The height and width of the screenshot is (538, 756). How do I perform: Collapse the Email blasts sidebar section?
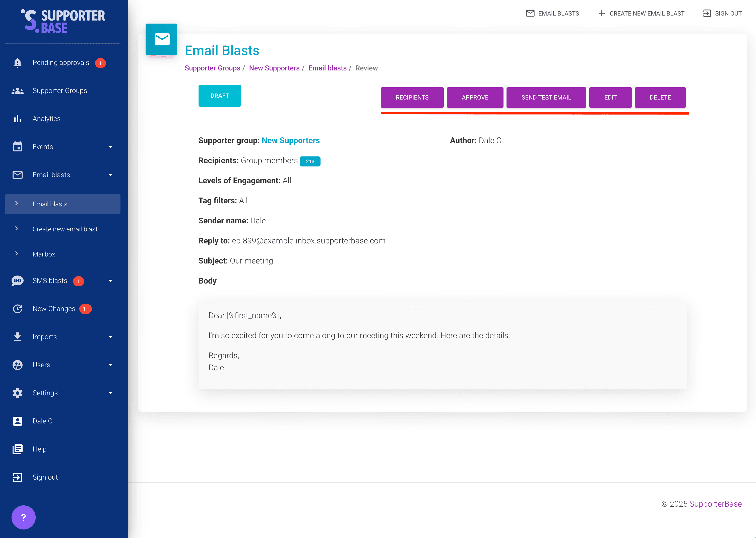(110, 175)
